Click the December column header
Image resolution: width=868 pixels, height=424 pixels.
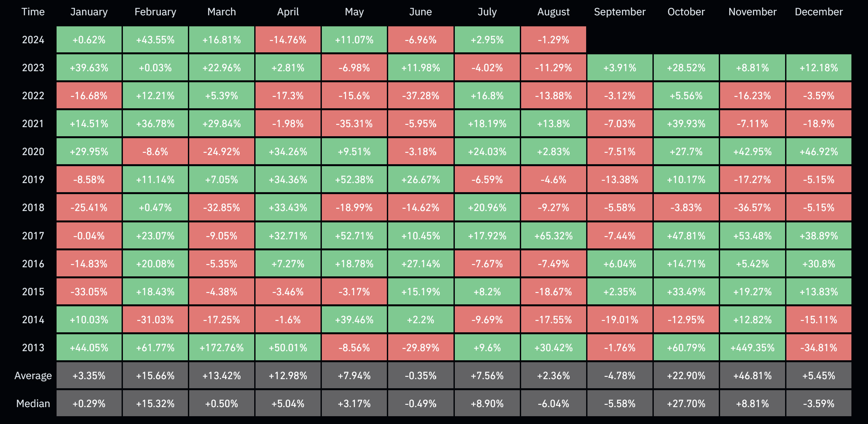click(x=819, y=12)
